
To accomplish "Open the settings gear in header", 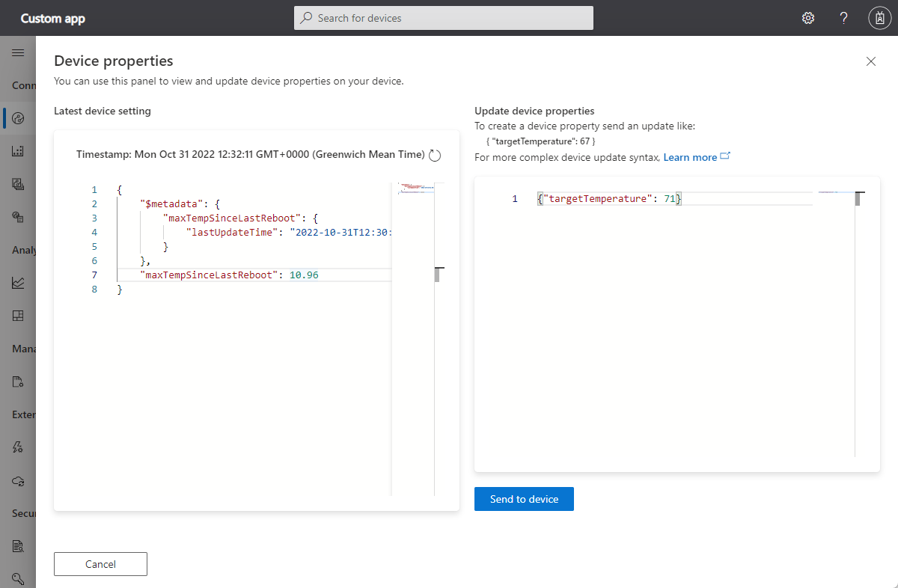I will [x=808, y=18].
